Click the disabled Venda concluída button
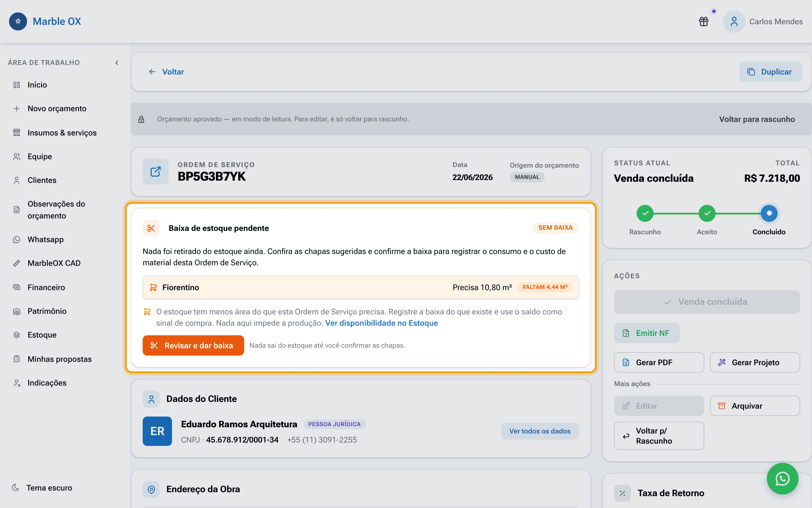This screenshot has height=508, width=812. pos(707,302)
